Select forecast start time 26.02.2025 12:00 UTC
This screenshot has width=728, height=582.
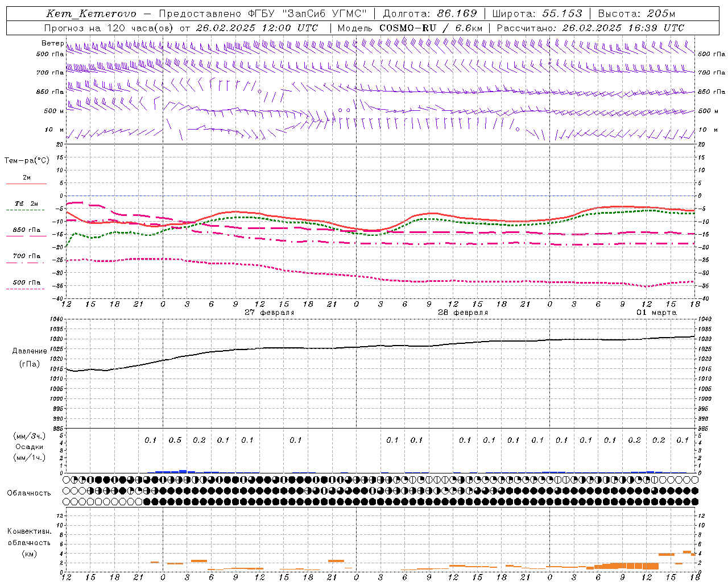257,28
